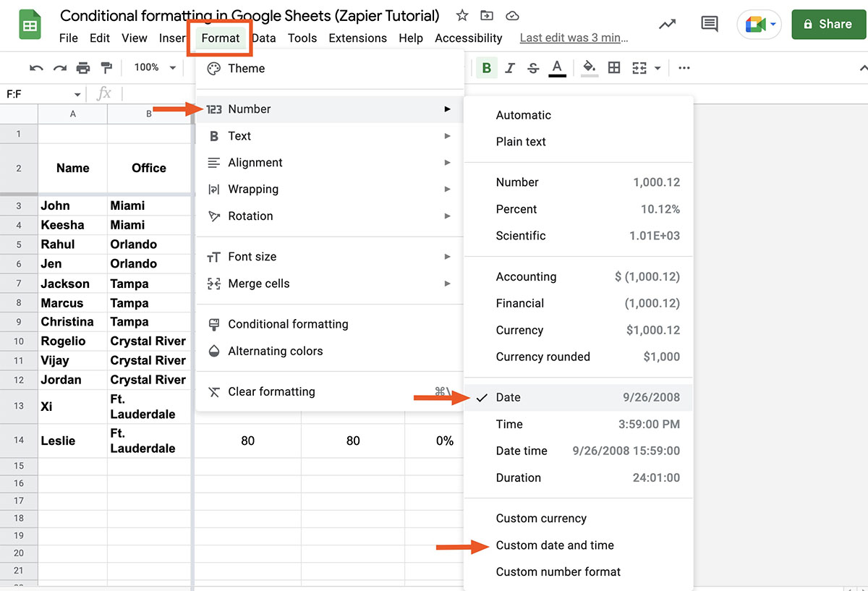
Task: Open the 100% zoom dropdown
Action: (x=155, y=68)
